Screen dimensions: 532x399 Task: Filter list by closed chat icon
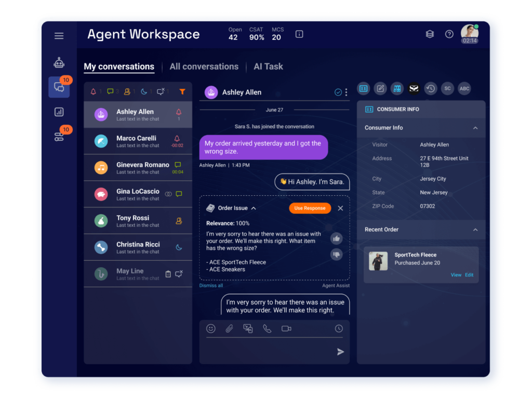(x=161, y=91)
